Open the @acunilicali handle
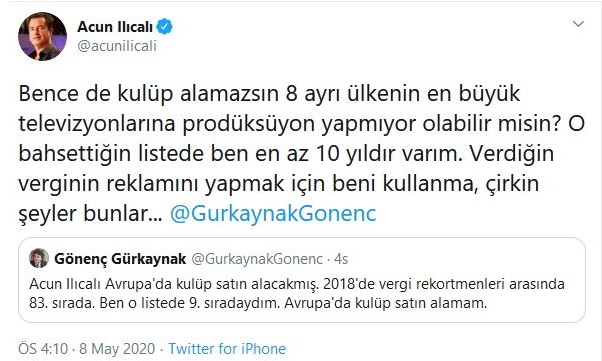The width and height of the screenshot is (602, 361). click(x=117, y=46)
